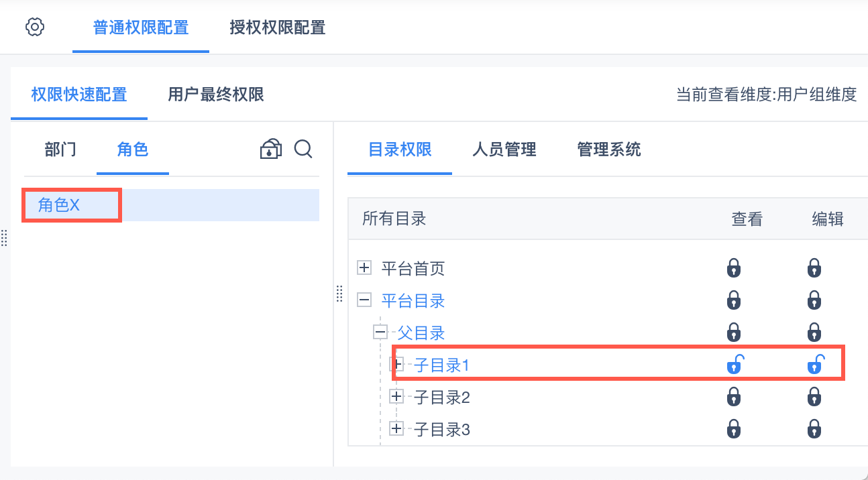Image resolution: width=868 pixels, height=480 pixels.
Task: Click the permission bucket icon beside search
Action: 270,149
